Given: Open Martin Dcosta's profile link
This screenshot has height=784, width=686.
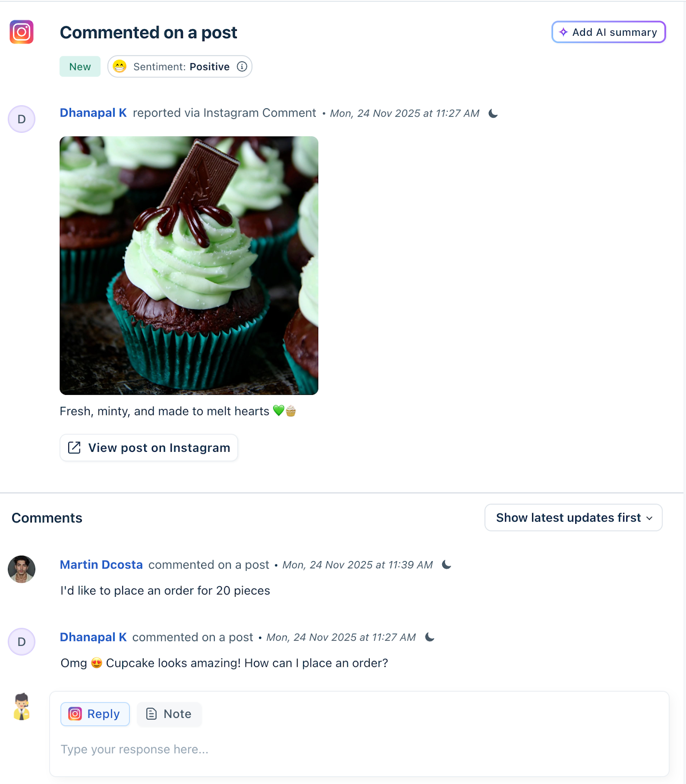Looking at the screenshot, I should 101,564.
